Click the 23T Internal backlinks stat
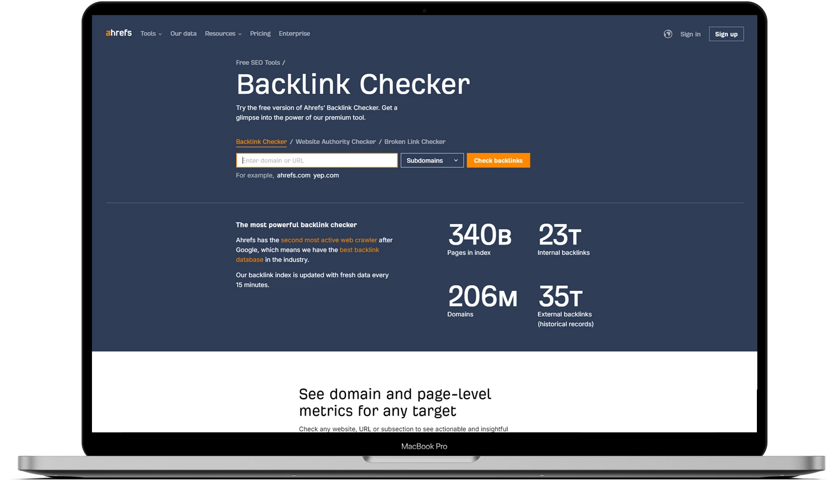The height and width of the screenshot is (504, 840). click(563, 239)
